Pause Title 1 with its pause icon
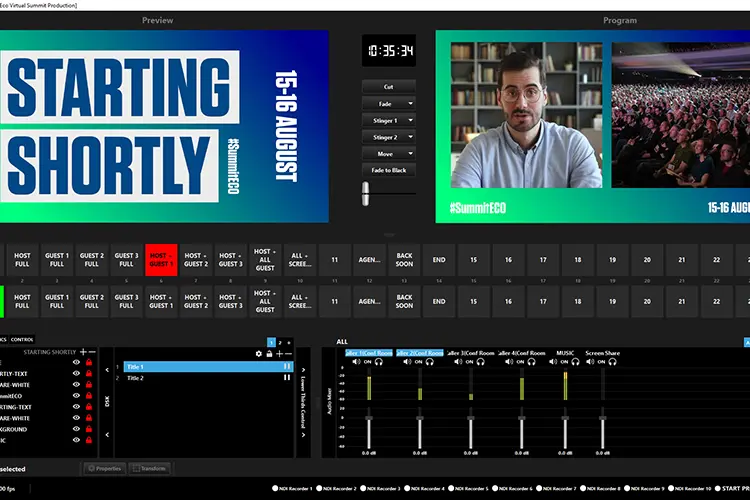This screenshot has width=750, height=500. click(x=287, y=367)
